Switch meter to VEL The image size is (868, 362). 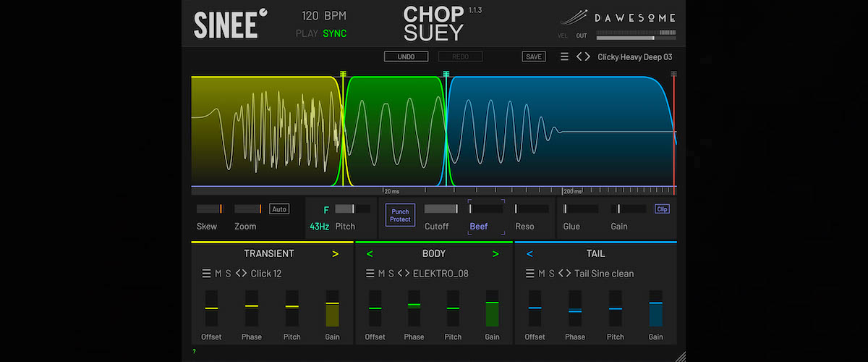pos(563,35)
